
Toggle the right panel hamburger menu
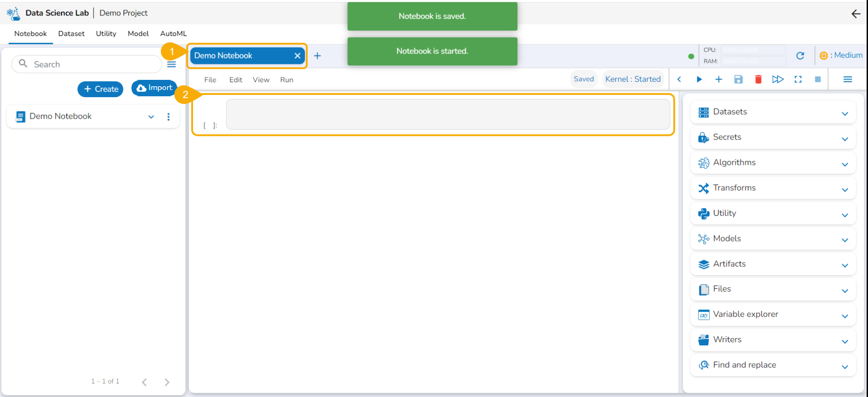(847, 79)
